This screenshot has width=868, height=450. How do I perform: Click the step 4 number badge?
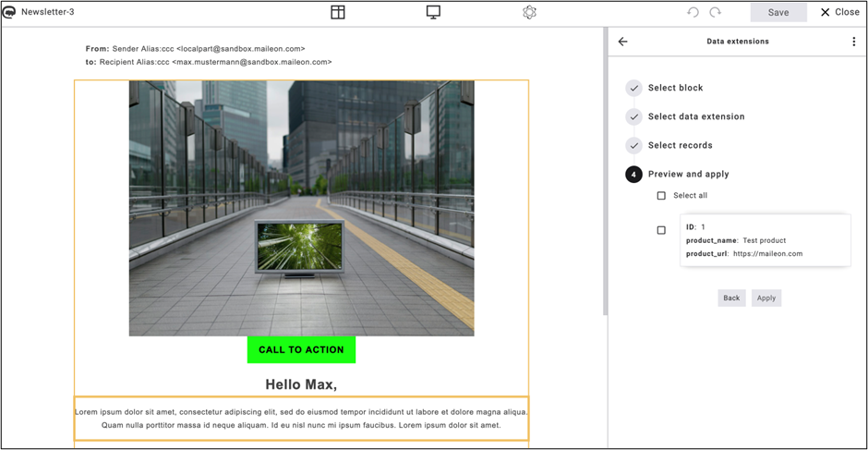pos(633,174)
